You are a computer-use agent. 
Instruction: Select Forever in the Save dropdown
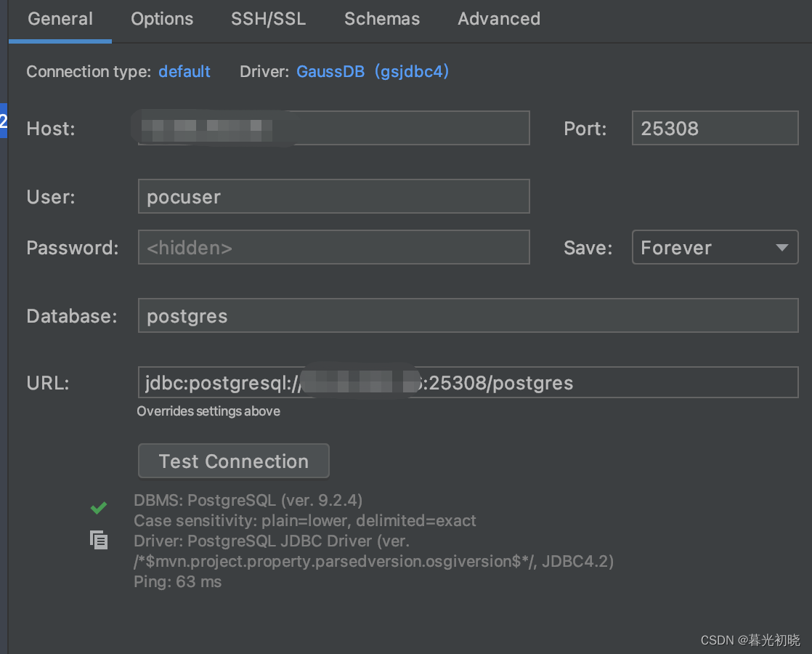pyautogui.click(x=697, y=247)
